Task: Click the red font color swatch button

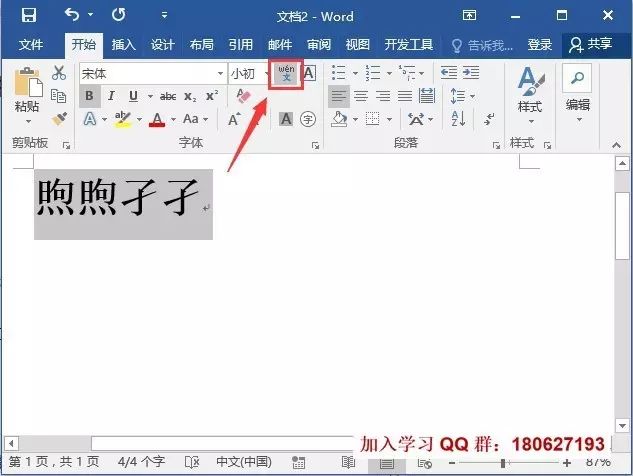Action: click(x=156, y=119)
